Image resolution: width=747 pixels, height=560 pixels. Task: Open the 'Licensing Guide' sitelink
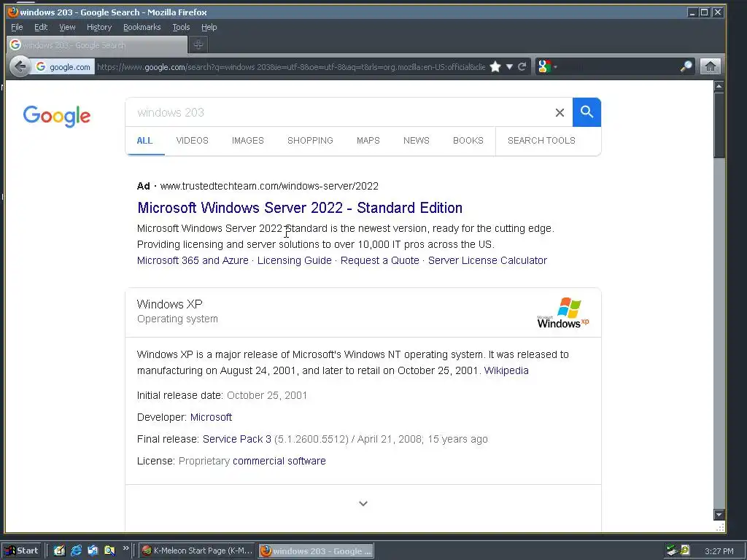[x=295, y=260]
